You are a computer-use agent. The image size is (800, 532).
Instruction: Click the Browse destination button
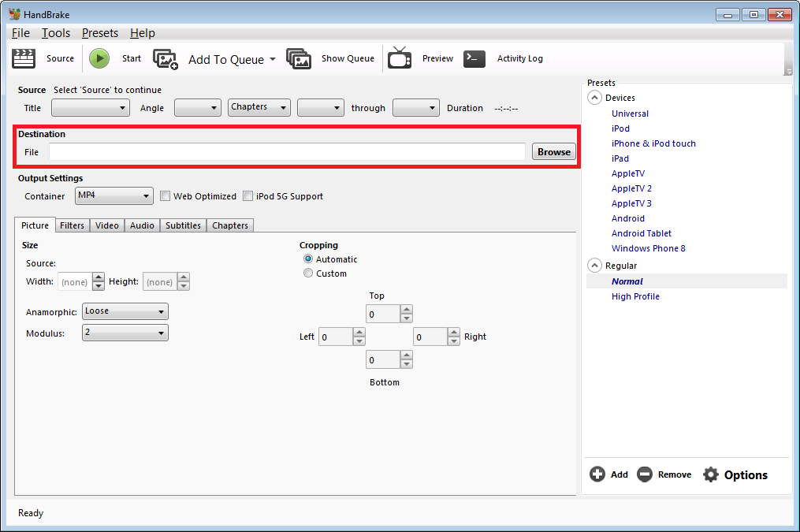[554, 151]
